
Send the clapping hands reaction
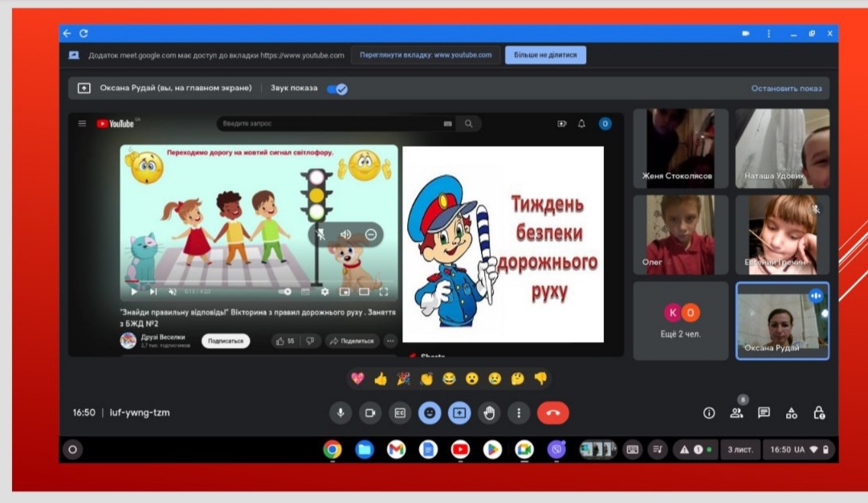tap(426, 378)
